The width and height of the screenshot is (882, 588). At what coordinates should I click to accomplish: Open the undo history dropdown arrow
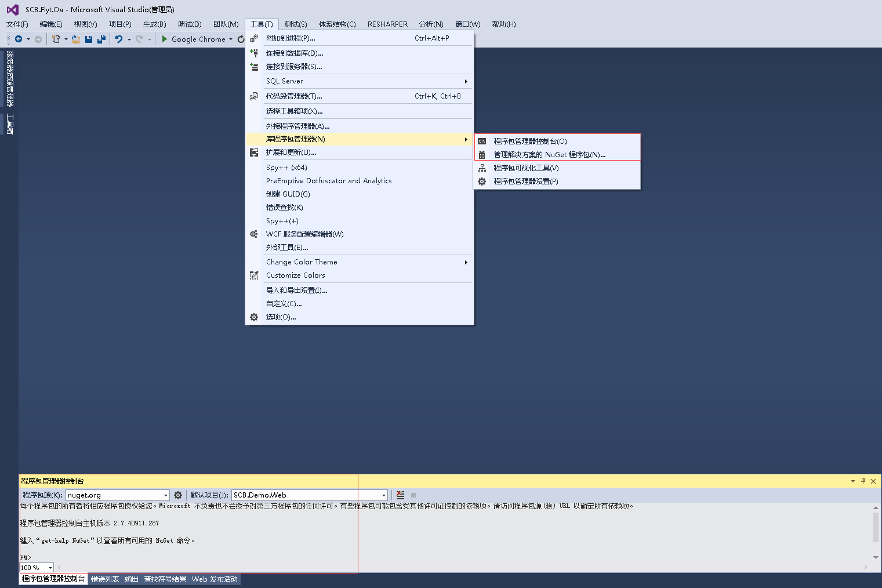(x=129, y=39)
